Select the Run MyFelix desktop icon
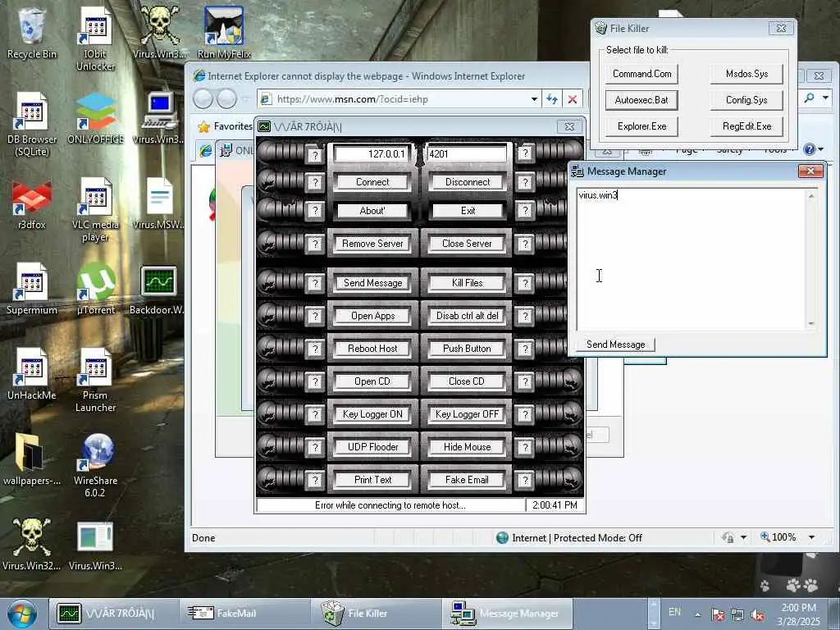 [x=224, y=33]
